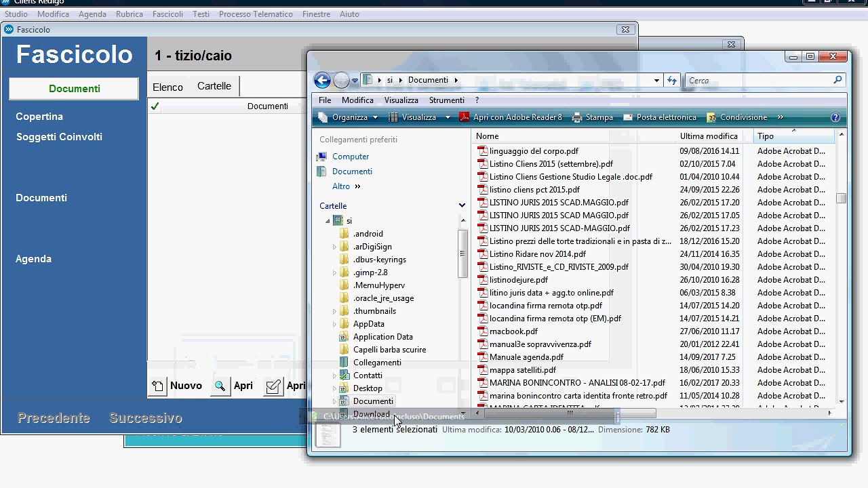Show hidden toolbar commands with the » chevron
The image size is (868, 488).
tap(780, 117)
